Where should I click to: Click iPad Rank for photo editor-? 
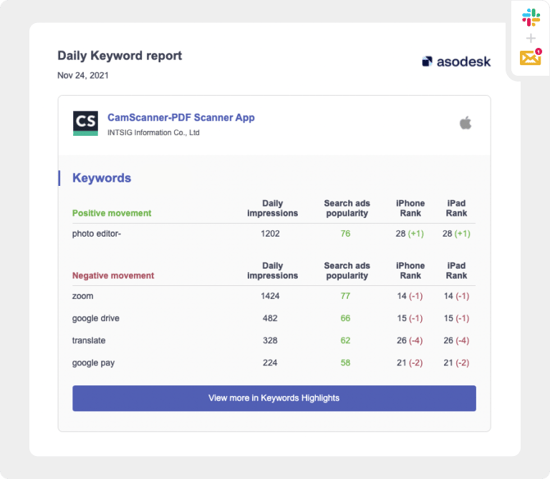pyautogui.click(x=456, y=234)
